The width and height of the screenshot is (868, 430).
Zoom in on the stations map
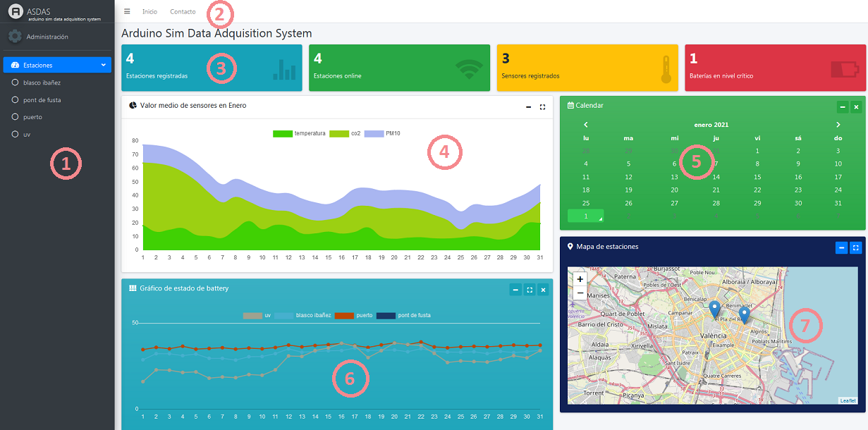pos(580,280)
